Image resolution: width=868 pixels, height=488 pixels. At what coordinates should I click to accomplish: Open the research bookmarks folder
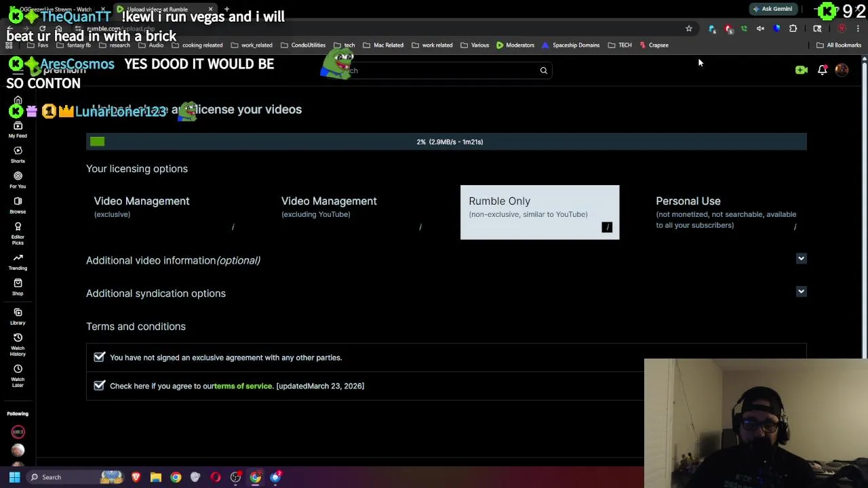(114, 45)
